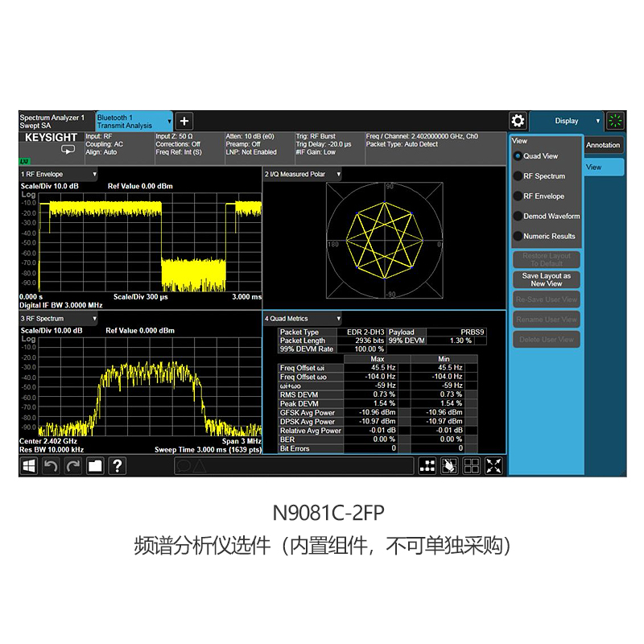The height and width of the screenshot is (644, 644).
Task: Undo the last action
Action: point(51,466)
